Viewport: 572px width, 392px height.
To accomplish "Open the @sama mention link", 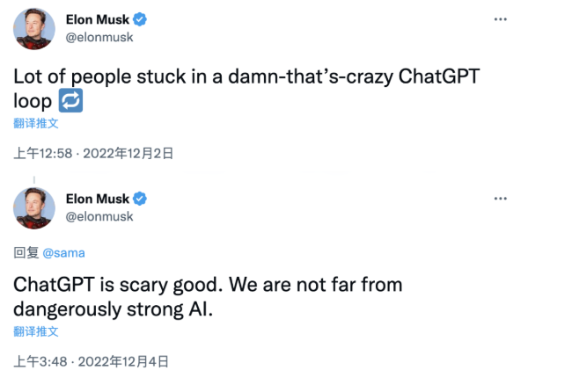I will coord(64,253).
